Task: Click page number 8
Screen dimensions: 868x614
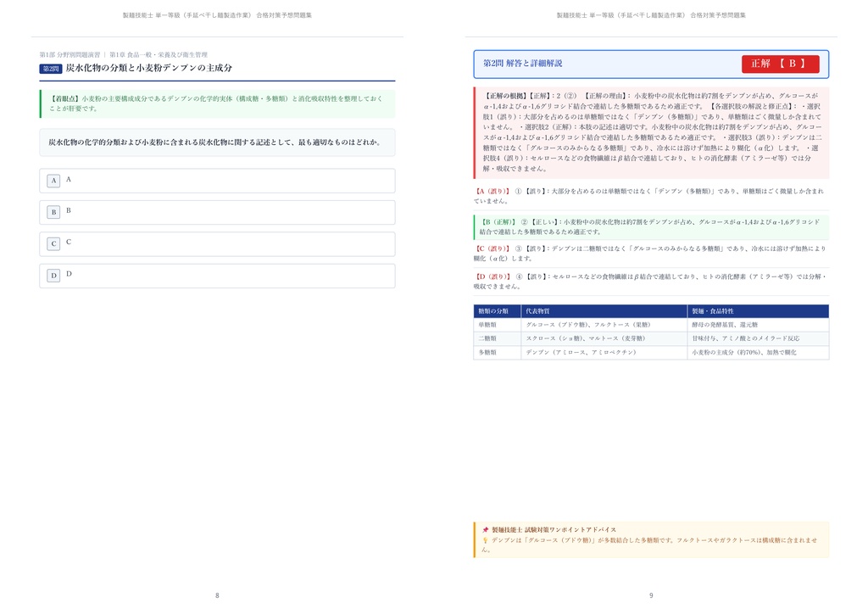Action: 217,595
